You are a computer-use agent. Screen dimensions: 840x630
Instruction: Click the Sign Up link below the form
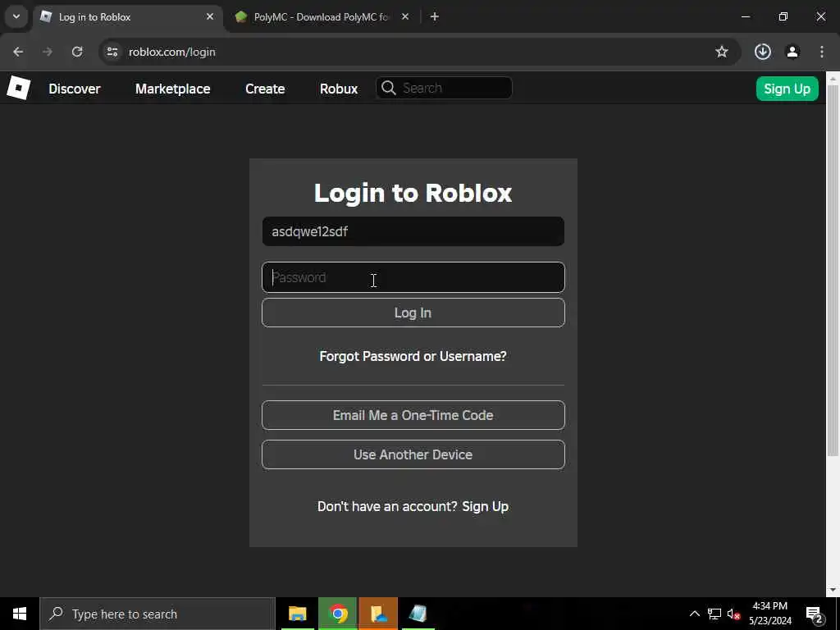(486, 506)
